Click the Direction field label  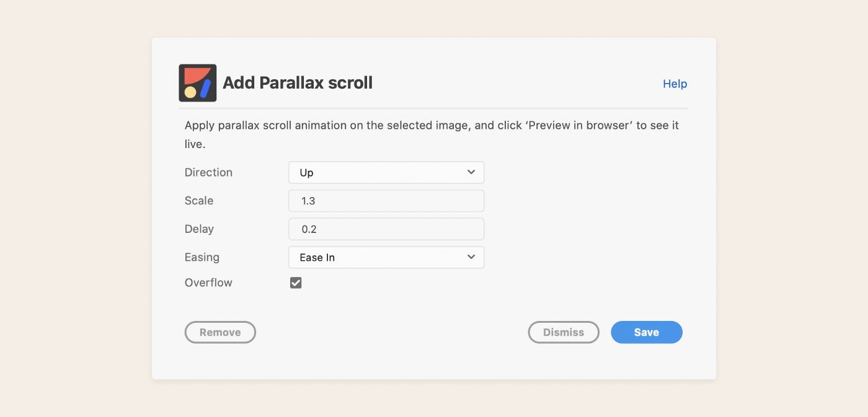click(x=208, y=172)
